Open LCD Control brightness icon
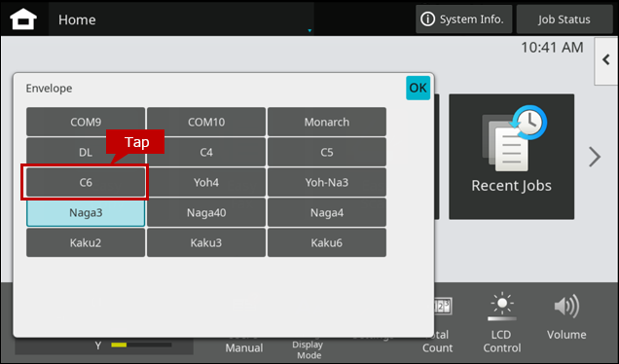Viewport: 619px width, 364px height. pyautogui.click(x=502, y=307)
